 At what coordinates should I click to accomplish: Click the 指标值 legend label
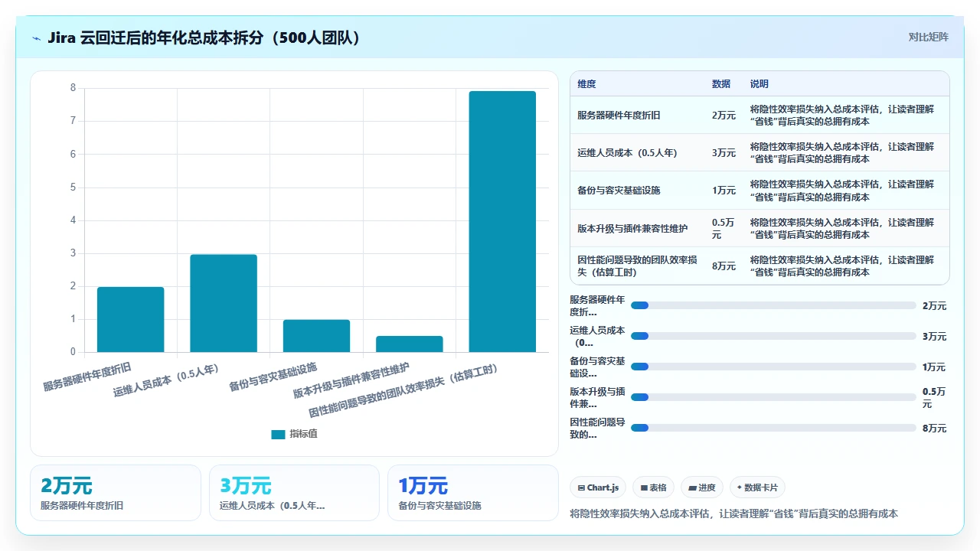[x=303, y=434]
